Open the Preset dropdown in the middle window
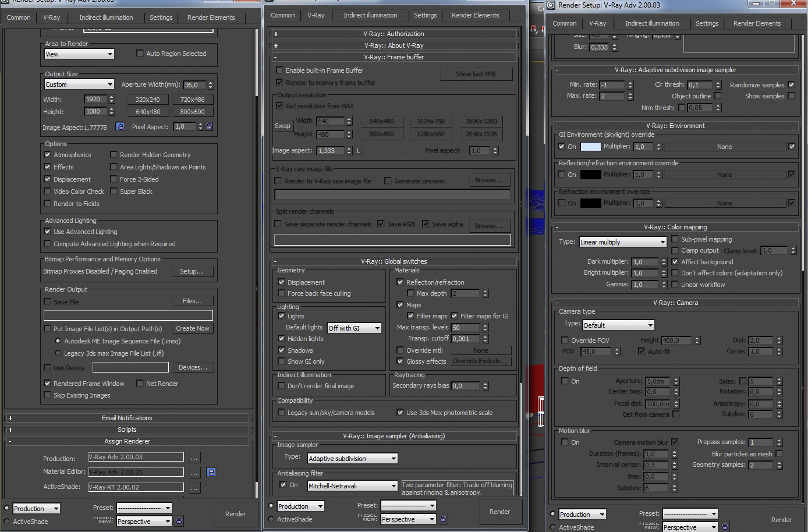The height and width of the screenshot is (532, 808). (407, 506)
